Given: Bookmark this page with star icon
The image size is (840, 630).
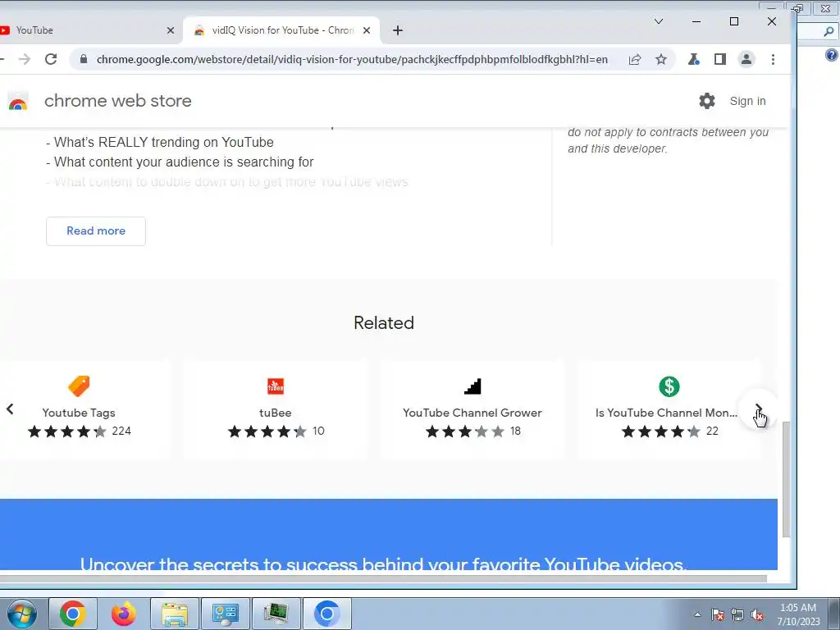Looking at the screenshot, I should (x=661, y=59).
